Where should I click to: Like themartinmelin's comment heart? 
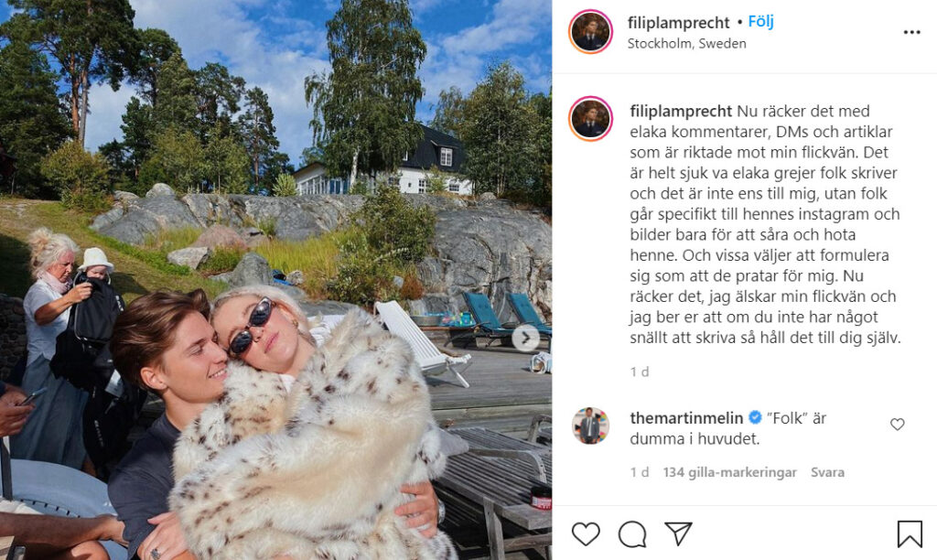[x=898, y=425]
